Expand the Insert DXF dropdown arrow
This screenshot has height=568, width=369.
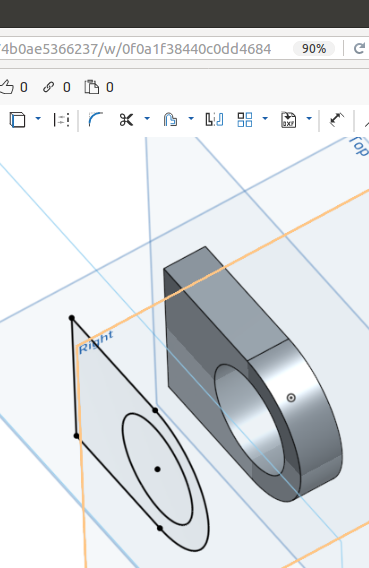click(309, 118)
